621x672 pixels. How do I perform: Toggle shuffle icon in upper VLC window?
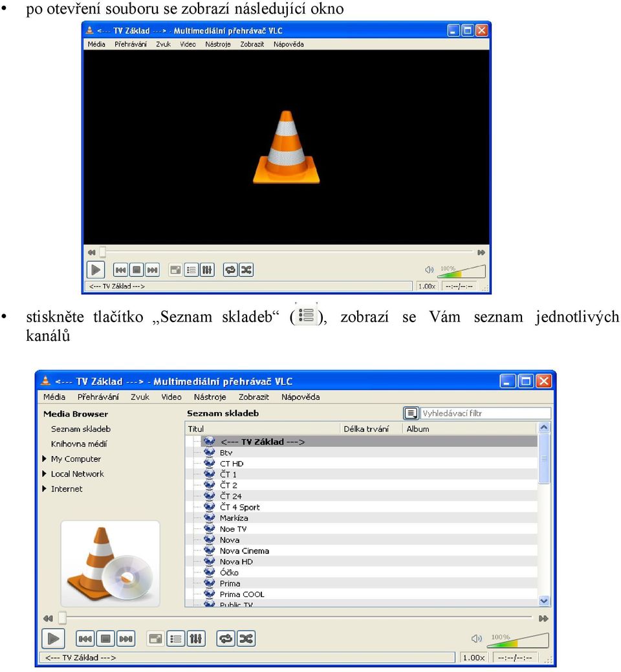point(246,270)
